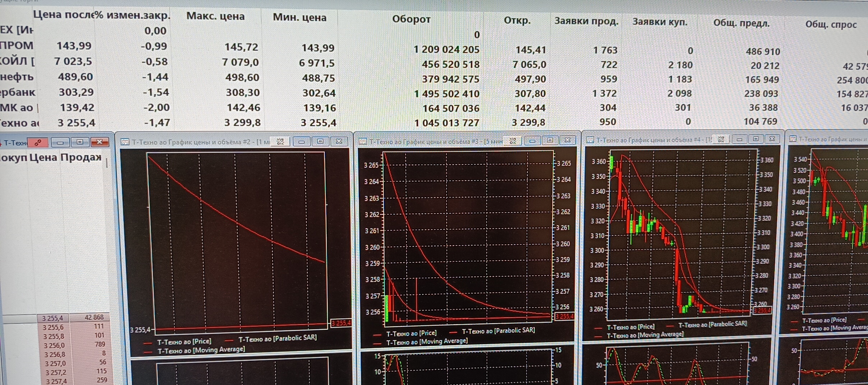Click the order book price level "3 256,0"
The width and height of the screenshot is (868, 385).
click(54, 345)
